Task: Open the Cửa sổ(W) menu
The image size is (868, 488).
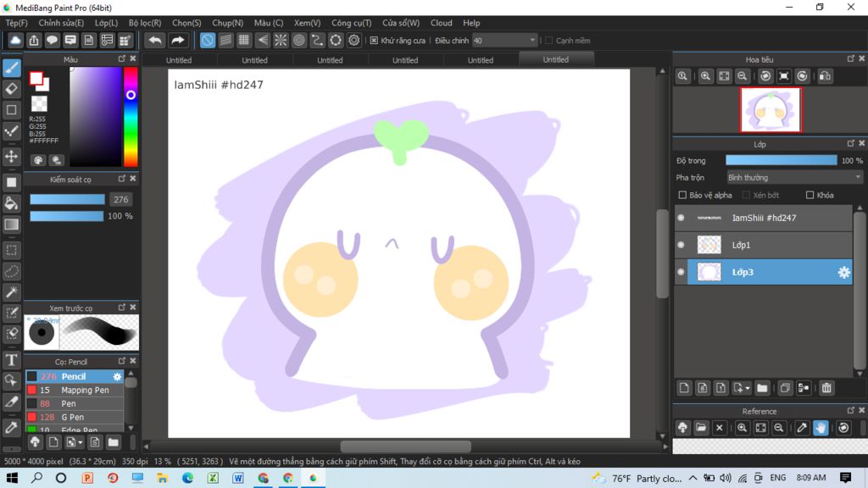Action: 401,23
